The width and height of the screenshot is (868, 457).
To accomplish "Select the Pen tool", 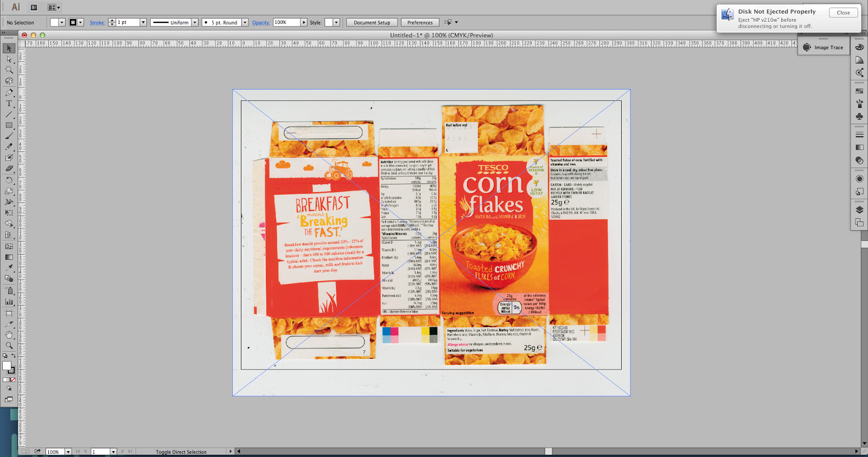I will 9,92.
